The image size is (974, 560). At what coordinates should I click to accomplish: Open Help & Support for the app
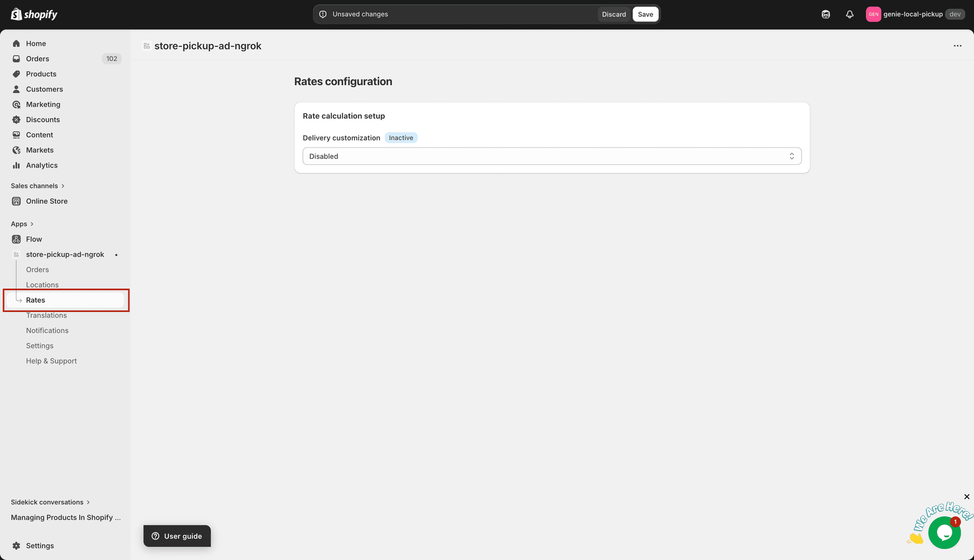[x=51, y=361]
